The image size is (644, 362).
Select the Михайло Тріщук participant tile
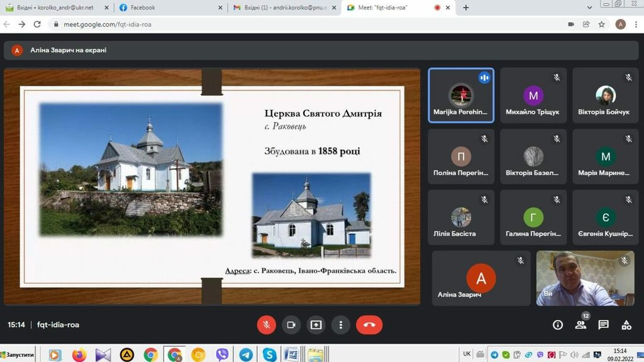533,96
